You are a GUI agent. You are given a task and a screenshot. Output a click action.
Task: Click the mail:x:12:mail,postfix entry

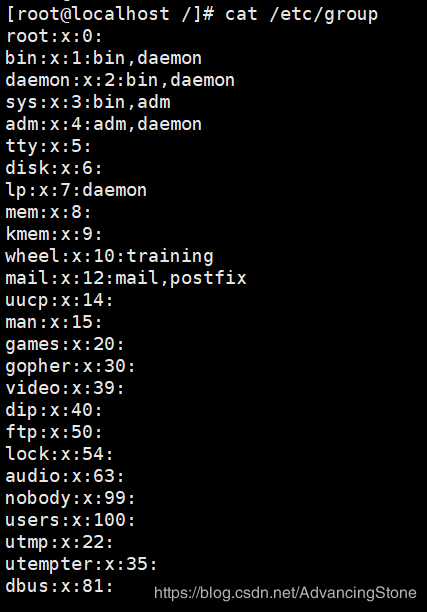click(x=126, y=279)
